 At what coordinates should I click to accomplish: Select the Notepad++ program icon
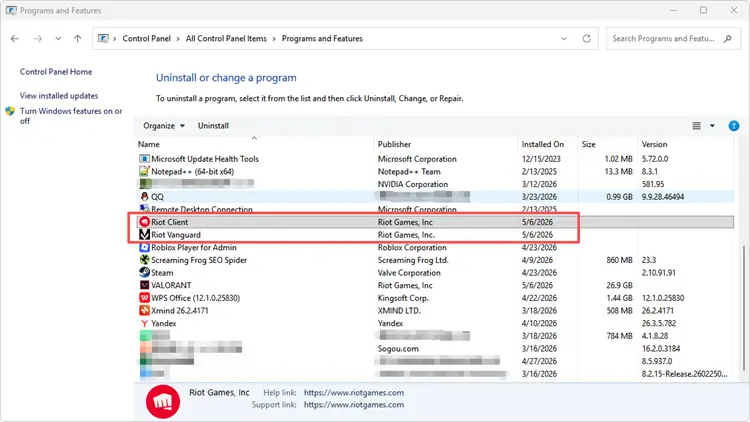coord(144,171)
